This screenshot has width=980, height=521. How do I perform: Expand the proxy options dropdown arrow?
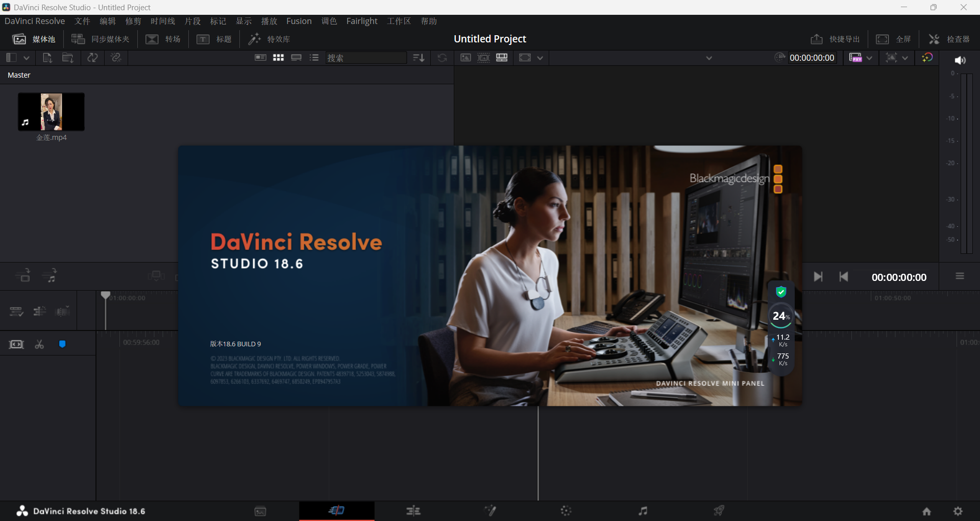[x=869, y=58]
